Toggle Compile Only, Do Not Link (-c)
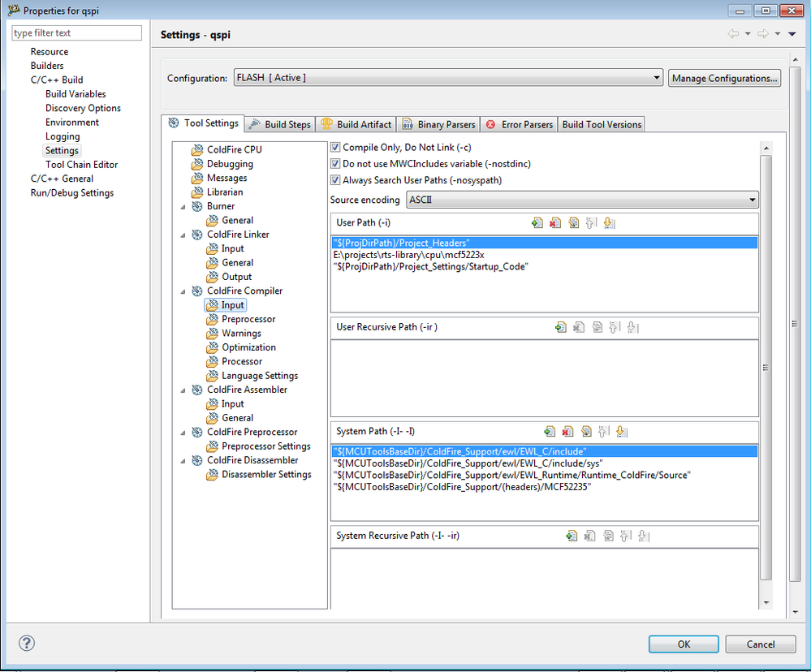Viewport: 811px width, 672px height. click(335, 148)
